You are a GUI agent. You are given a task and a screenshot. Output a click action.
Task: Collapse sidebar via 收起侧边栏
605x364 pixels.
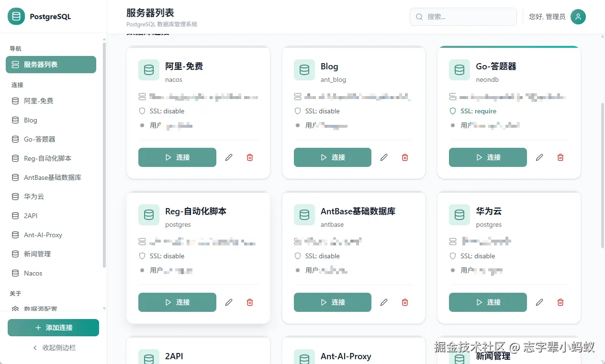coord(53,348)
